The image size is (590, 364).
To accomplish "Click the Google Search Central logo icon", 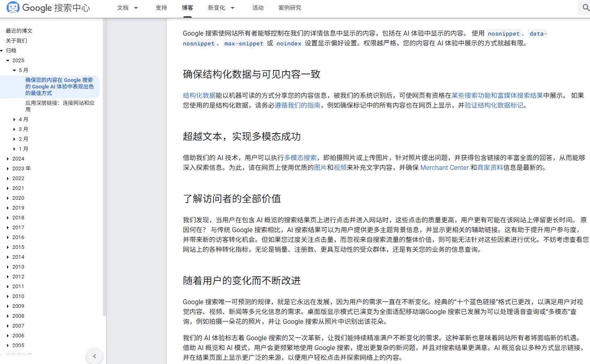I will coord(13,8).
